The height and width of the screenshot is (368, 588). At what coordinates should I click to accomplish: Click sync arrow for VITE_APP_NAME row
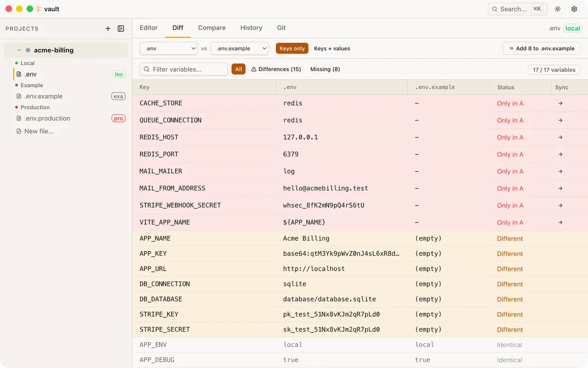pyautogui.click(x=560, y=223)
